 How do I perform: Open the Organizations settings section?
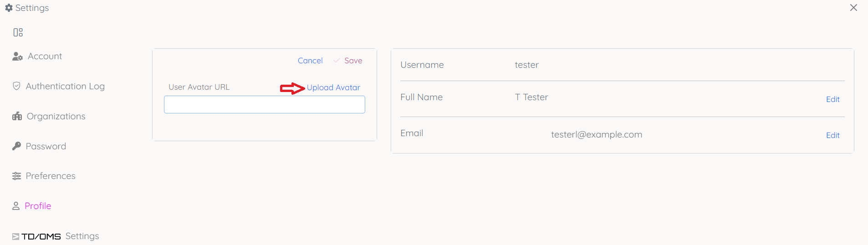coord(56,116)
